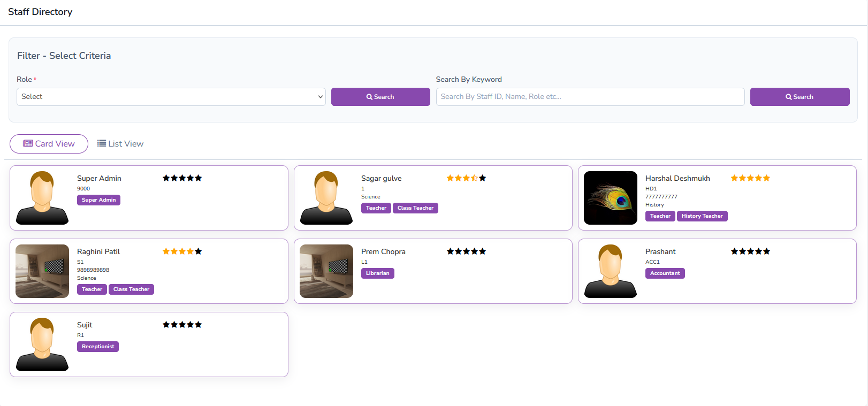Switch to List View tab
The width and height of the screenshot is (868, 406).
tap(120, 144)
